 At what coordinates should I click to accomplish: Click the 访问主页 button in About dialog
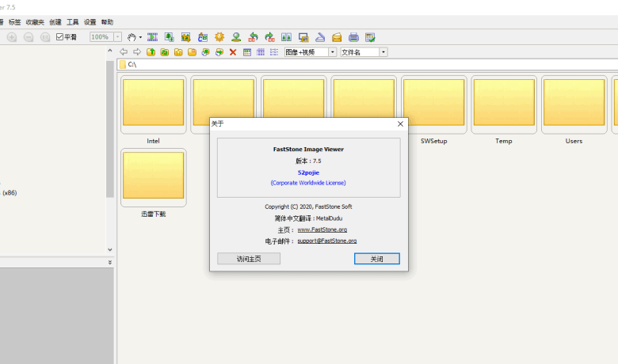tap(249, 259)
